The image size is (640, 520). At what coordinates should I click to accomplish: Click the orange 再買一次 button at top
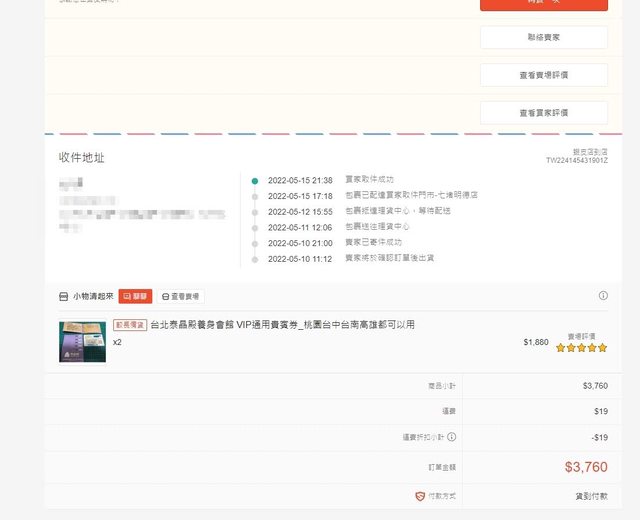click(543, 4)
